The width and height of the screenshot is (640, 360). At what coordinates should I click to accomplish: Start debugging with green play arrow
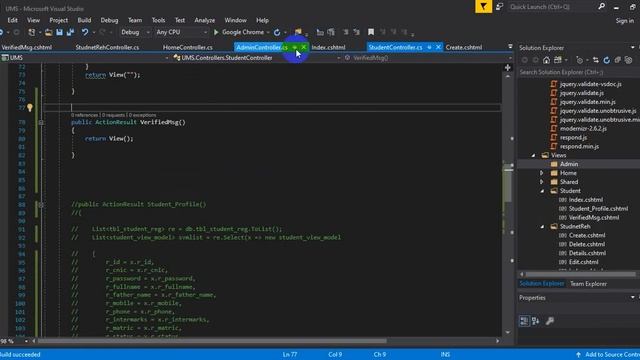(x=216, y=32)
